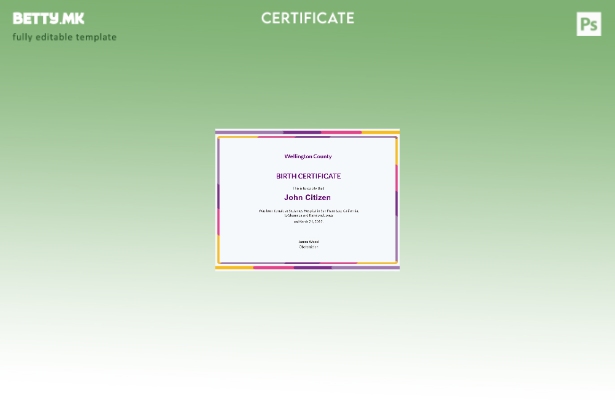Select the Wellington County text

click(308, 156)
